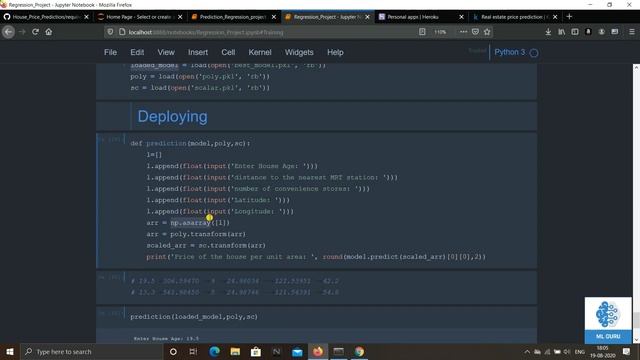Open Firefox library icon
The width and height of the screenshot is (640, 360).
point(562,32)
